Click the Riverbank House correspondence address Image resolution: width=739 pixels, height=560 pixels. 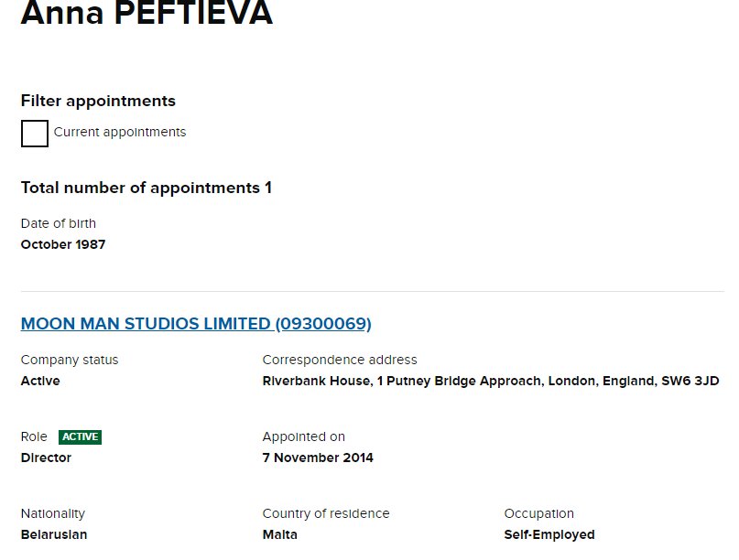[x=491, y=381]
